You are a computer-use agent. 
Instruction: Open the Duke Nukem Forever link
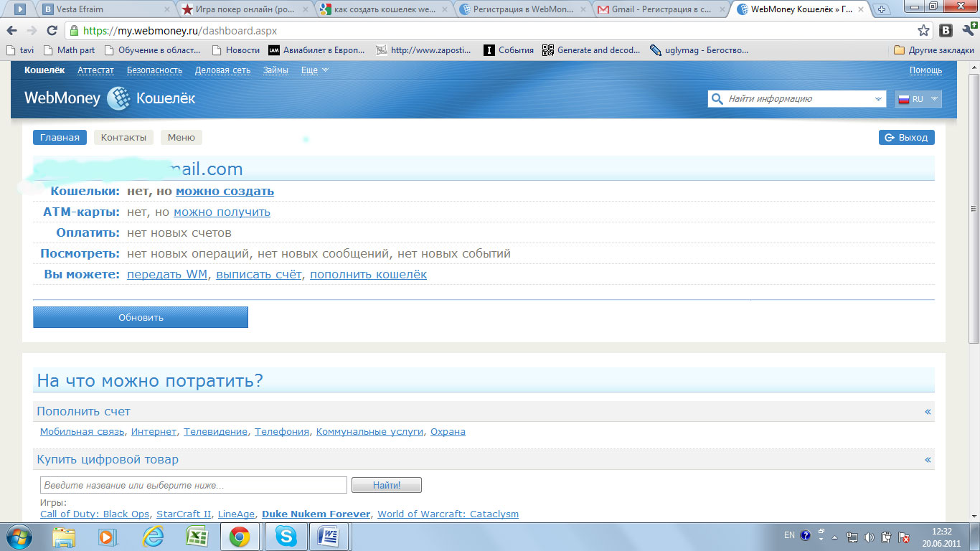point(316,514)
